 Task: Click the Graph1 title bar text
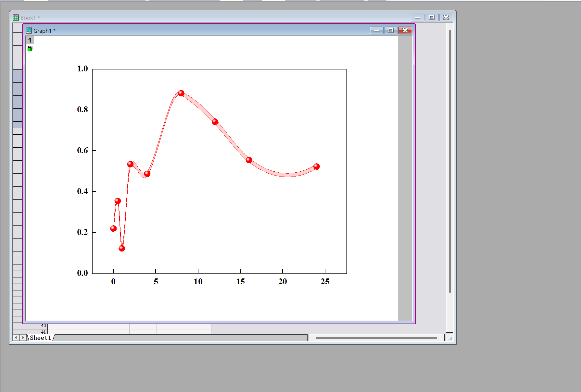44,31
